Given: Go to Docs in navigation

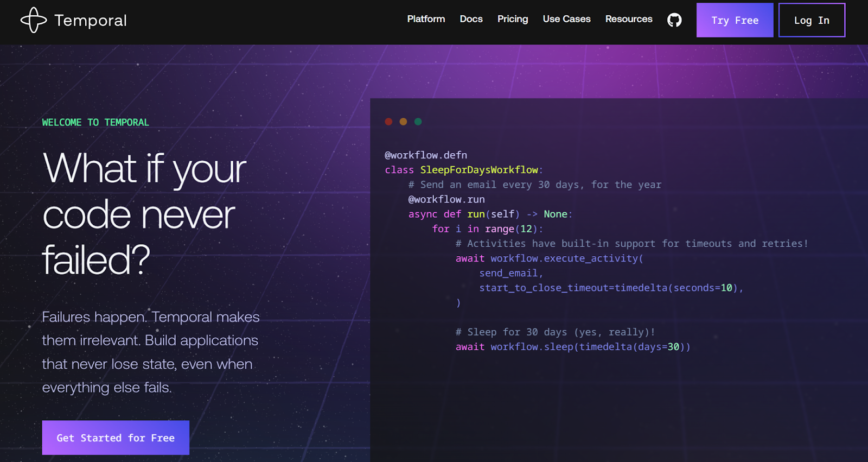Looking at the screenshot, I should tap(471, 19).
